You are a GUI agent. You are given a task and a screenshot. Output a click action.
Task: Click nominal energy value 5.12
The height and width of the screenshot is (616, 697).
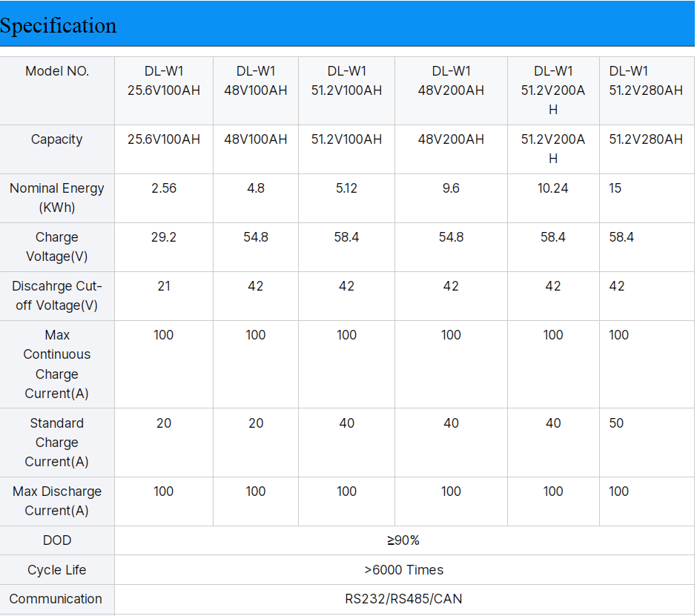346,188
